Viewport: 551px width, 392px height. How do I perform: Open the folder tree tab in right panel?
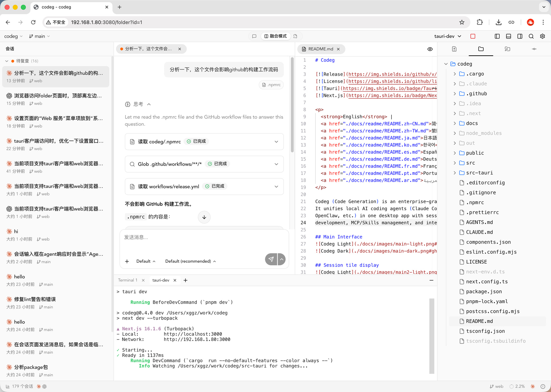point(481,49)
